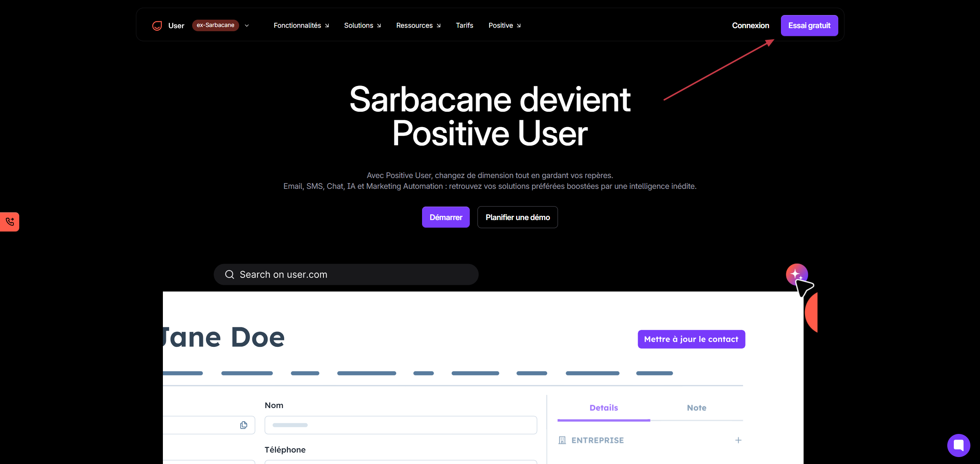This screenshot has width=980, height=464.
Task: Open the Ressources menu
Action: [x=418, y=25]
